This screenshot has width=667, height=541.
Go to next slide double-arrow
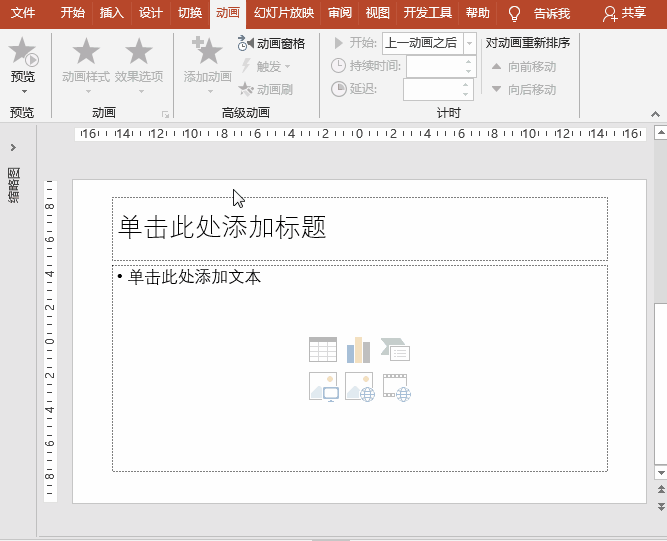[661, 506]
